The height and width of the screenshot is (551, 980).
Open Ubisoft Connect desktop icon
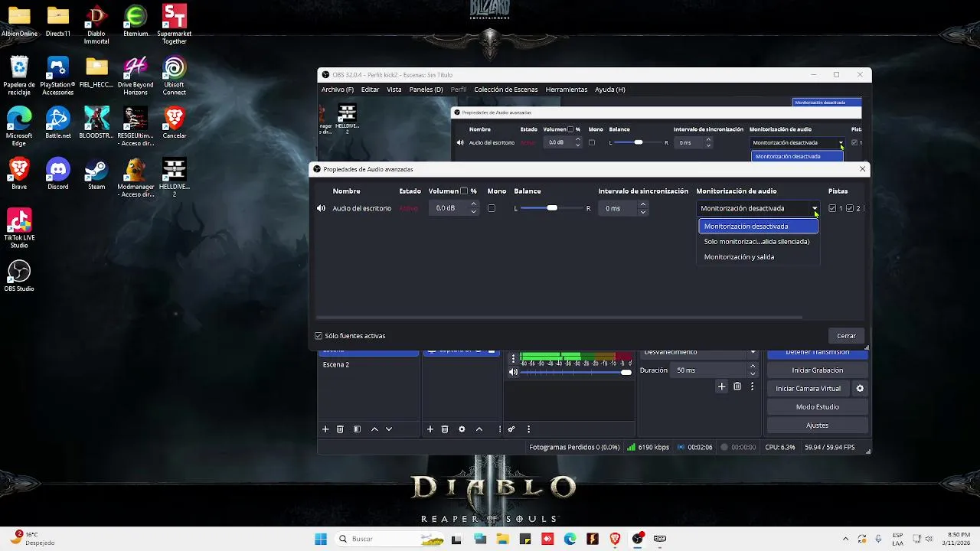(x=175, y=75)
